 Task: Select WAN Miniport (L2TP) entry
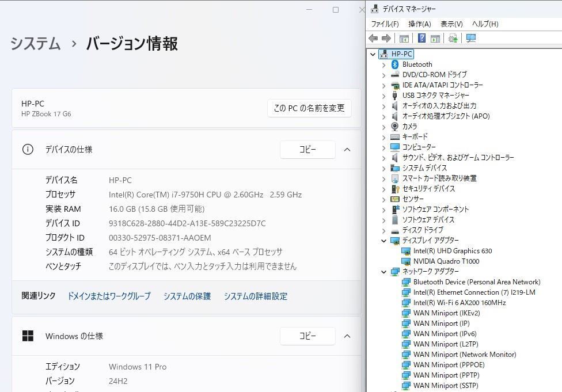[x=446, y=344]
